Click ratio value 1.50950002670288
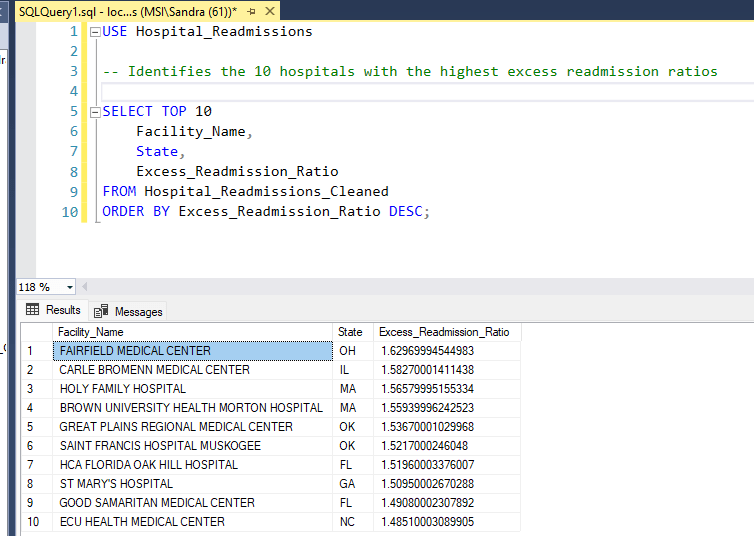This screenshot has height=536, width=754. tap(447, 484)
